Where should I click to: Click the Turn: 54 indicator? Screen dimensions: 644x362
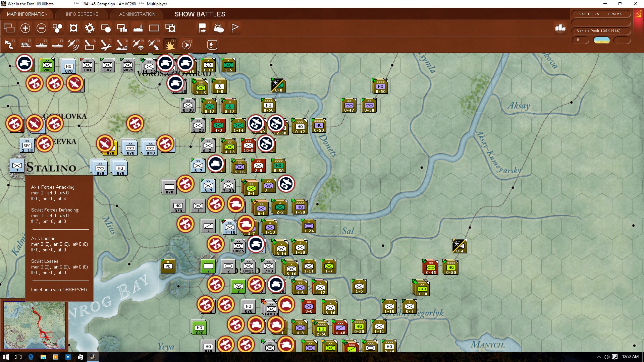pyautogui.click(x=614, y=14)
